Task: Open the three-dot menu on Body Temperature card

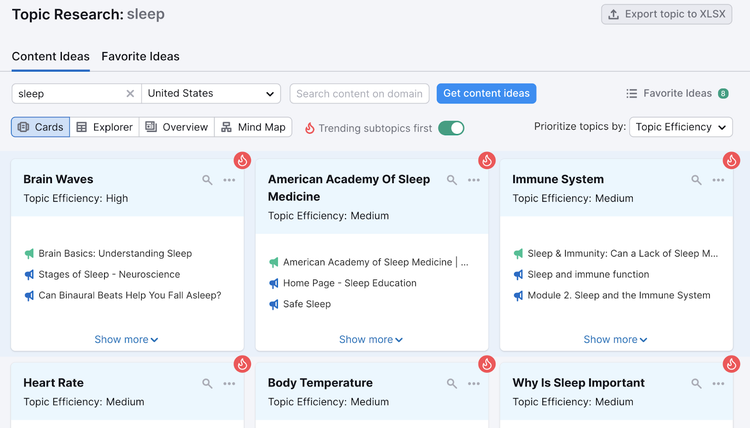Action: [474, 384]
